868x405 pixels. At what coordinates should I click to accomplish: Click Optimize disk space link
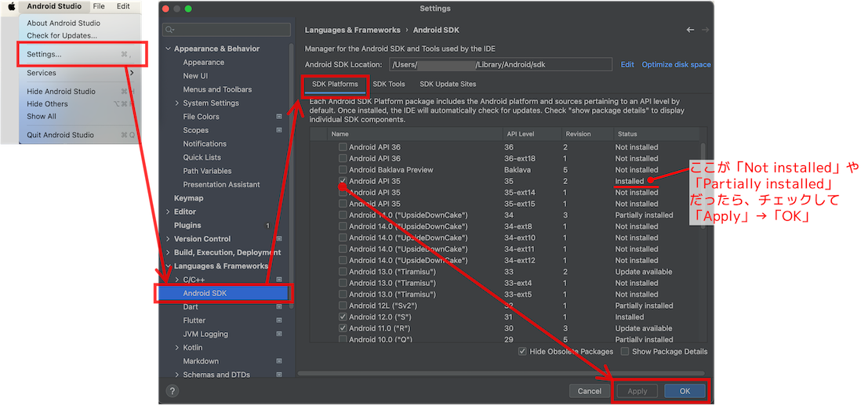[x=676, y=65]
